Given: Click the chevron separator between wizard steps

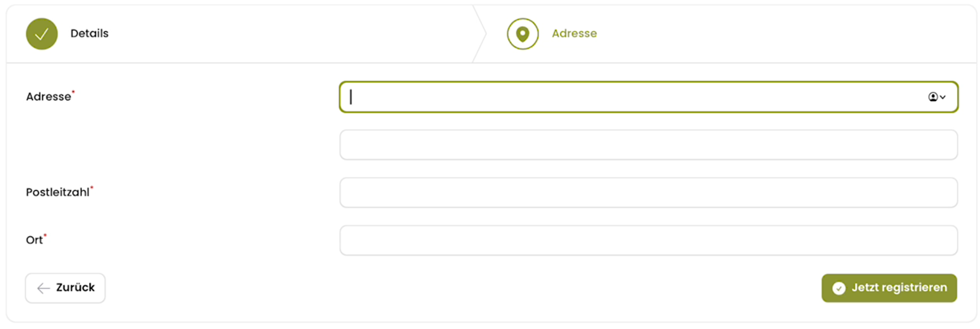Looking at the screenshot, I should click(x=480, y=34).
